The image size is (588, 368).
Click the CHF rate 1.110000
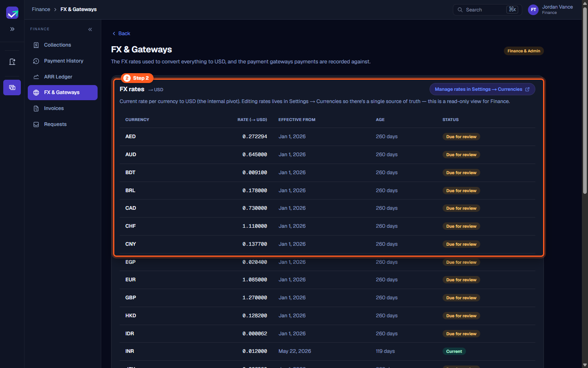[x=255, y=226]
